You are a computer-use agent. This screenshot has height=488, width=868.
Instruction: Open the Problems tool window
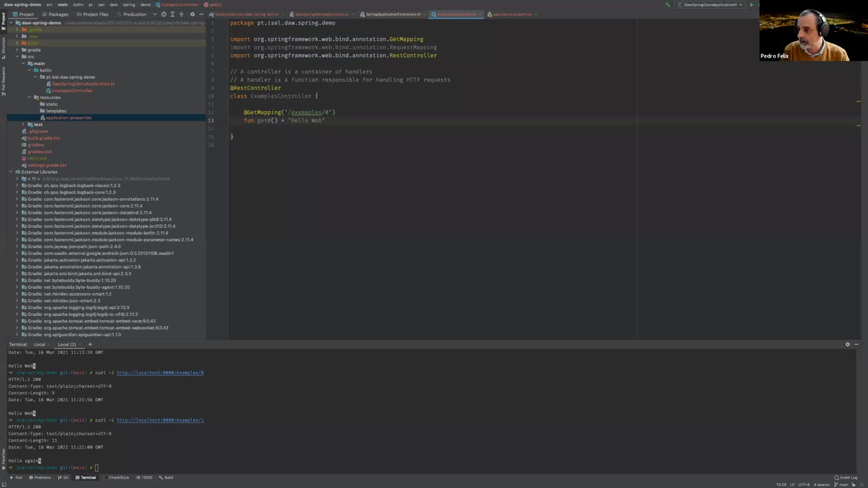tap(40, 478)
